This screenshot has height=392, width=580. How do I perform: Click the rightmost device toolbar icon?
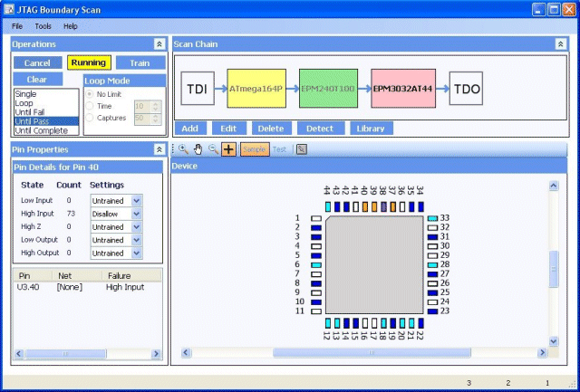pos(302,149)
